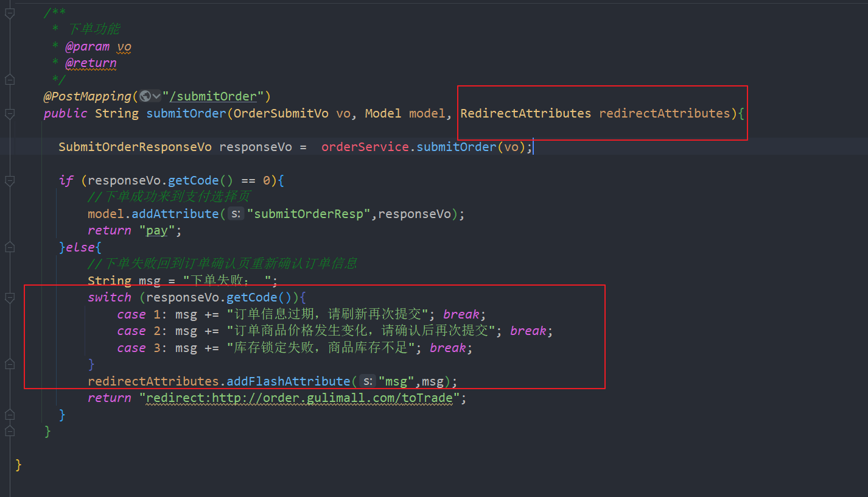The width and height of the screenshot is (868, 497).
Task: Click the comment 下单失败回到订单确认页重新确认订单信息
Action: (222, 264)
